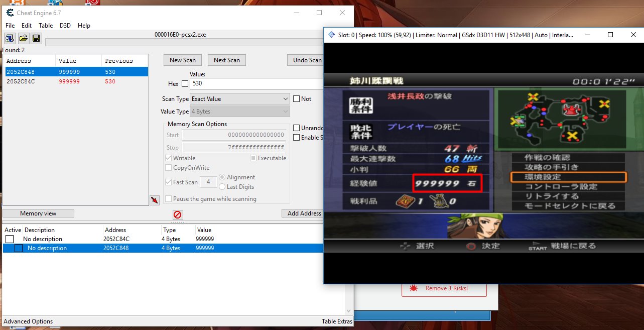Click the scan Value input field
This screenshot has width=644, height=330.
click(256, 83)
